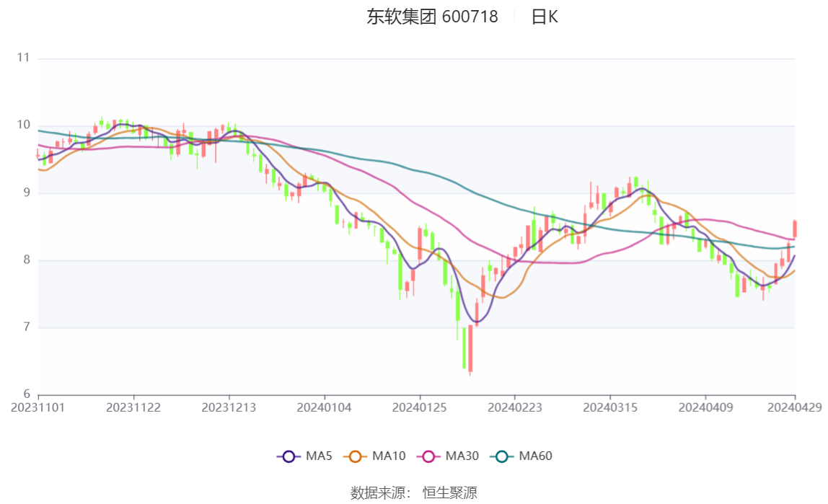This screenshot has width=828, height=504.
Task: Click the last red candlestick on 20240429
Action: point(795,229)
